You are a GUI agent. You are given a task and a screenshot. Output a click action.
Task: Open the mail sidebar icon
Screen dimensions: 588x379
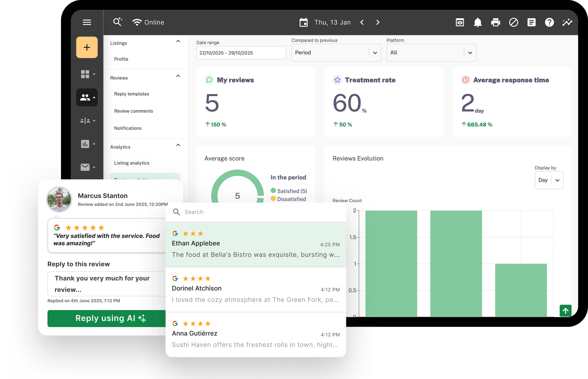85,167
